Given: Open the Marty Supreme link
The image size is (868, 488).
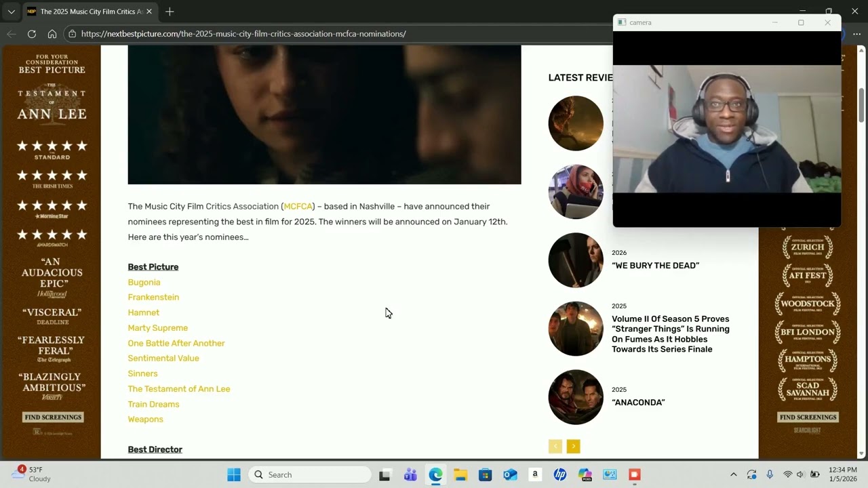Looking at the screenshot, I should click(158, 328).
